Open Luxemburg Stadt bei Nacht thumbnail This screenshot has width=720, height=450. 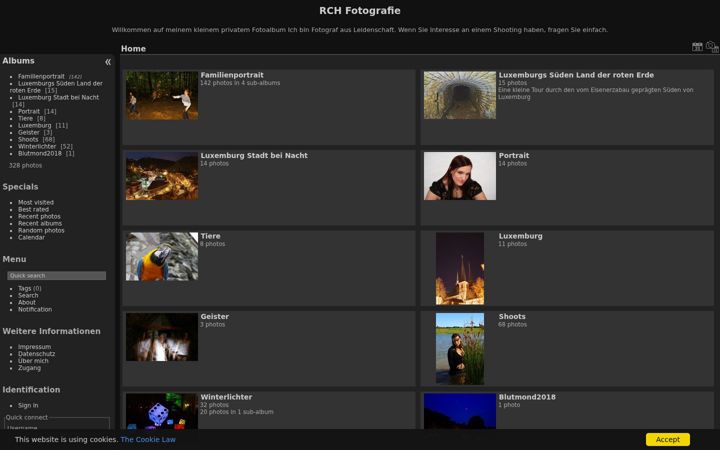point(162,176)
